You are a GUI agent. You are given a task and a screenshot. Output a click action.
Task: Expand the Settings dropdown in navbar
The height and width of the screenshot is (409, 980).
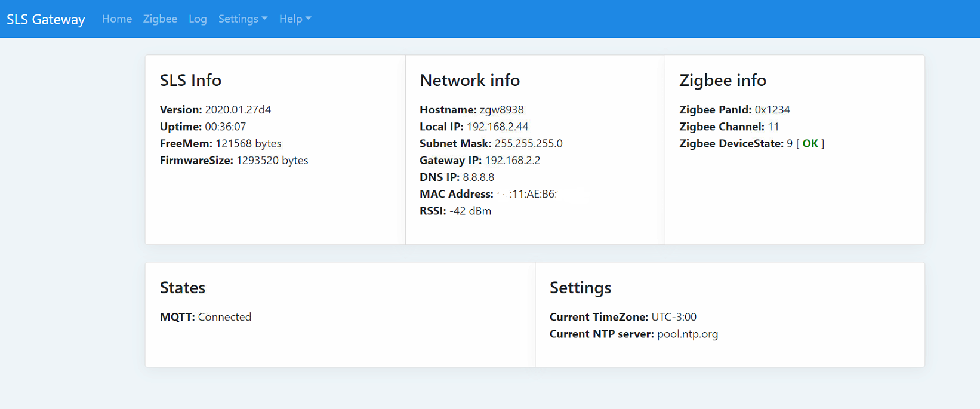tap(242, 19)
